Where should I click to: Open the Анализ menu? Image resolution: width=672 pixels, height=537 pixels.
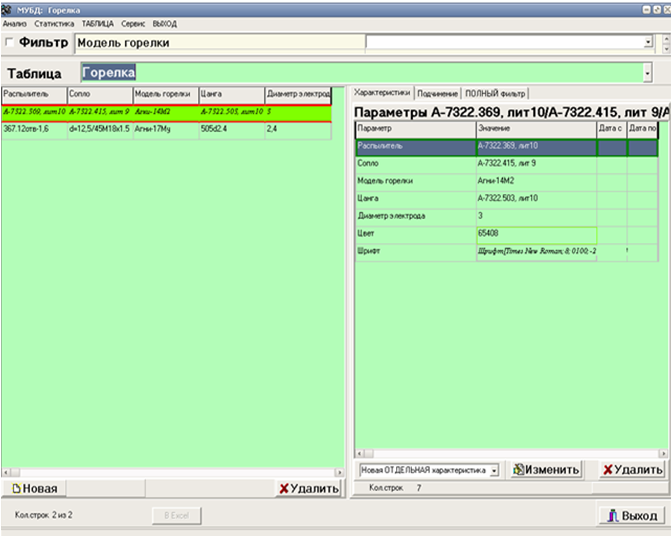pyautogui.click(x=15, y=24)
